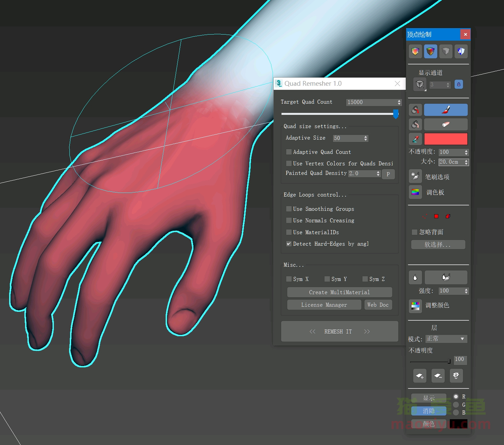Click the add new layer icon
504x445 pixels.
(420, 376)
